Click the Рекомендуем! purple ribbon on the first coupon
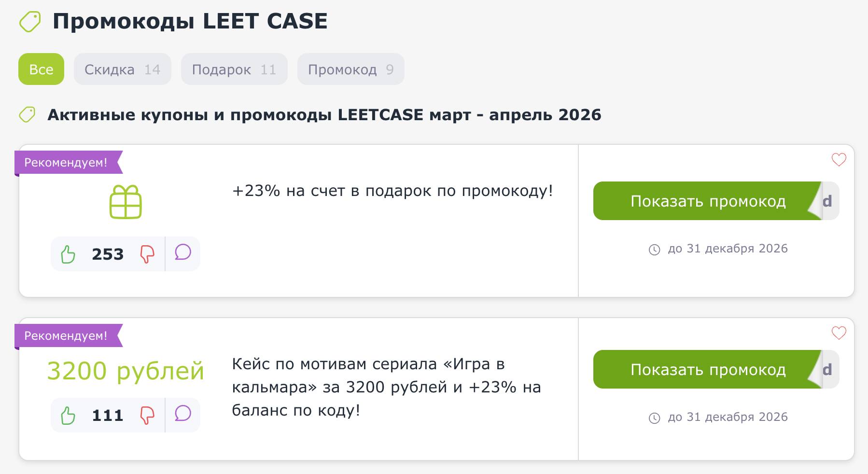The width and height of the screenshot is (868, 474). point(65,163)
